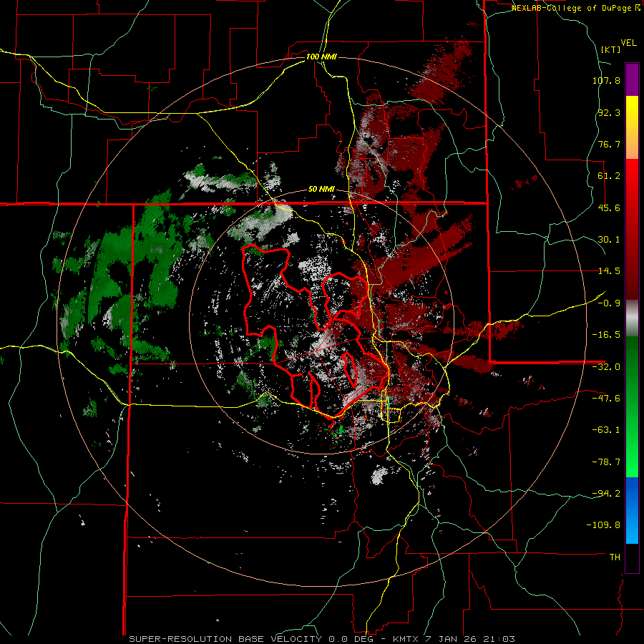Click the 30.1 value on velocity scale
The image size is (644, 644).
[609, 240]
